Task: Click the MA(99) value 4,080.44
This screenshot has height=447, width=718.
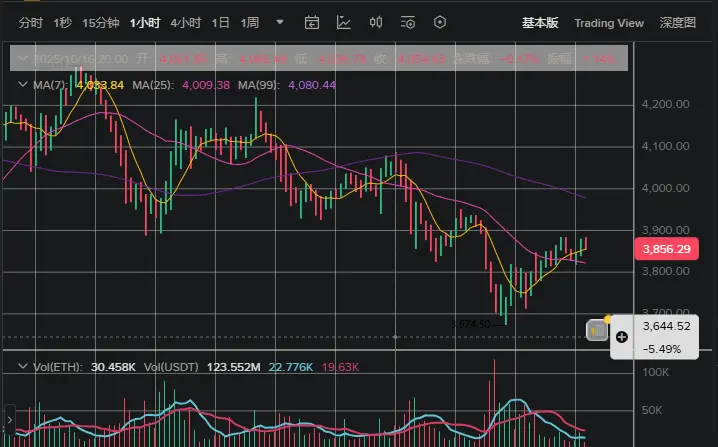Action: pos(312,85)
